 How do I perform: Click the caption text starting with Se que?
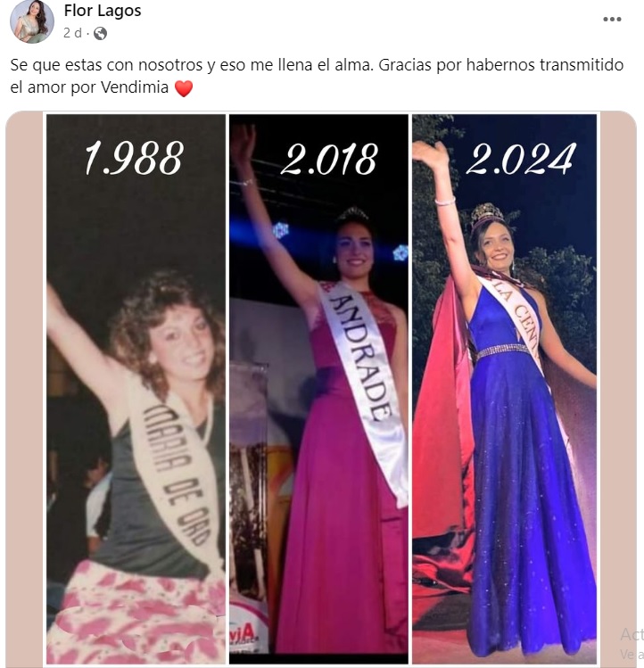point(317,77)
